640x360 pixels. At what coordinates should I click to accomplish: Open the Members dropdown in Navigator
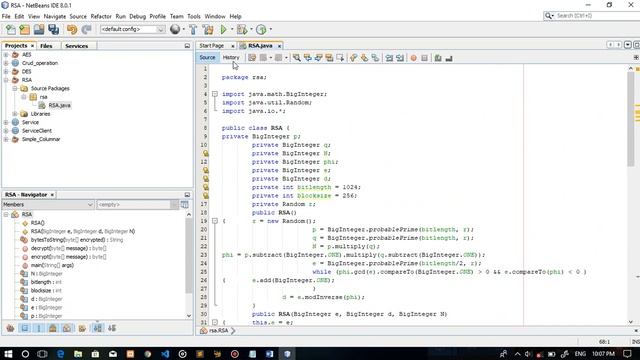click(48, 204)
